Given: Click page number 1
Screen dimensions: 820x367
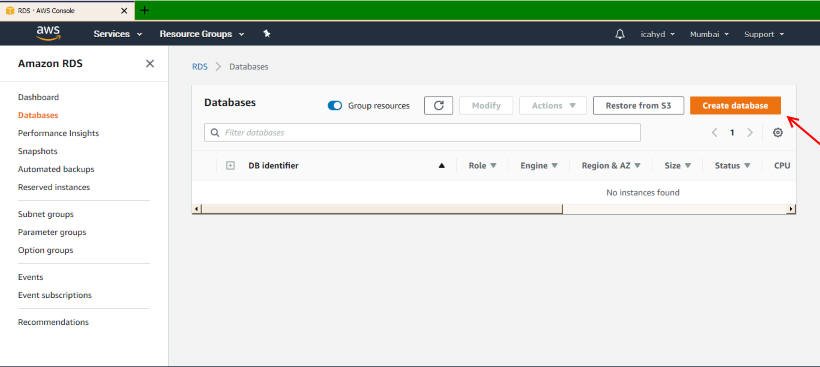Looking at the screenshot, I should (732, 133).
